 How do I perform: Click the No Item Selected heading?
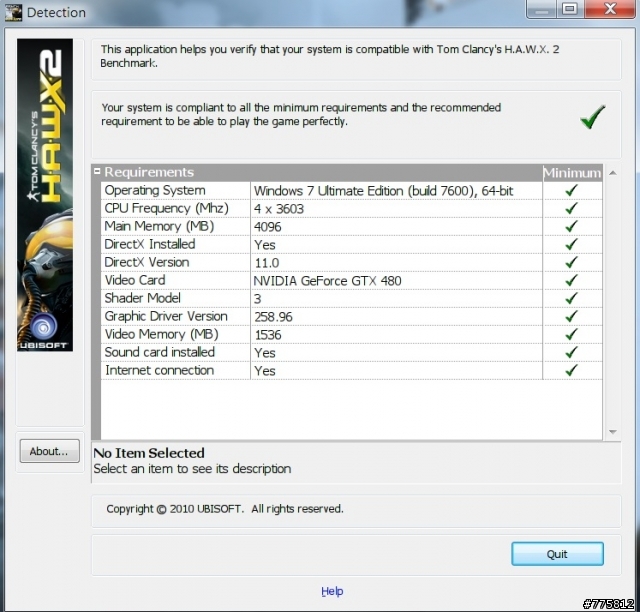coord(149,453)
